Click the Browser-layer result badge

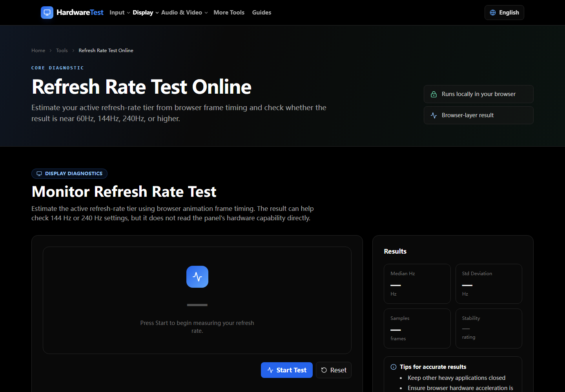[479, 115]
